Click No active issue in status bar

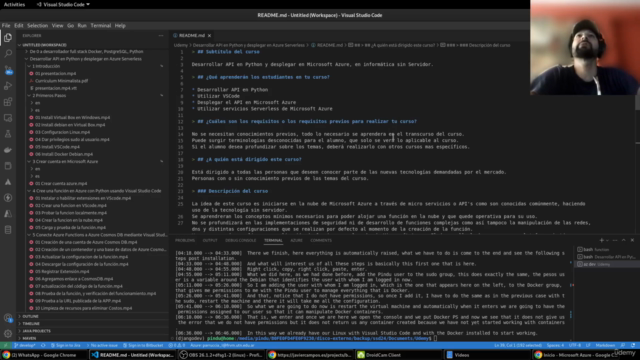tap(102, 345)
